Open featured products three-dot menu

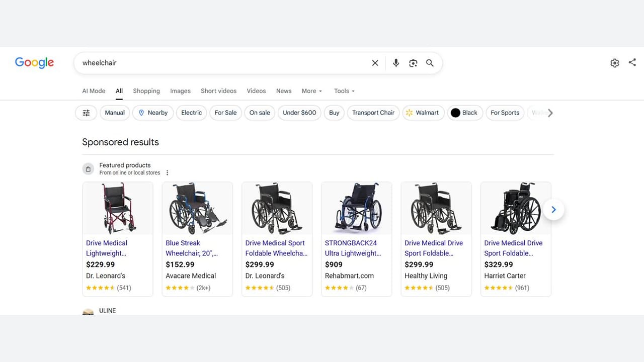pyautogui.click(x=168, y=172)
